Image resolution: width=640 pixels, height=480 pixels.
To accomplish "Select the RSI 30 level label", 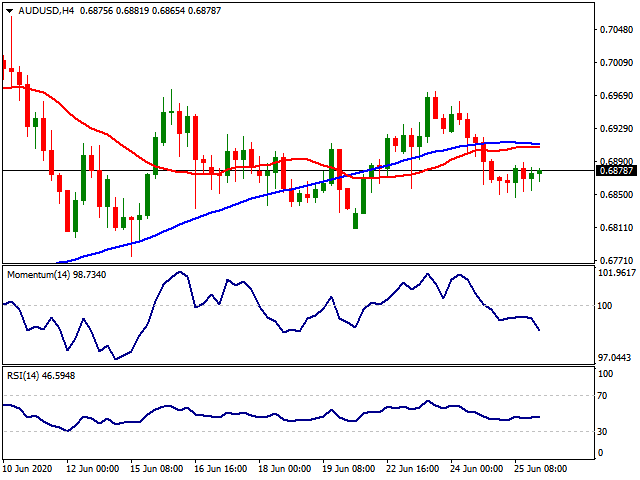I will click(x=602, y=431).
